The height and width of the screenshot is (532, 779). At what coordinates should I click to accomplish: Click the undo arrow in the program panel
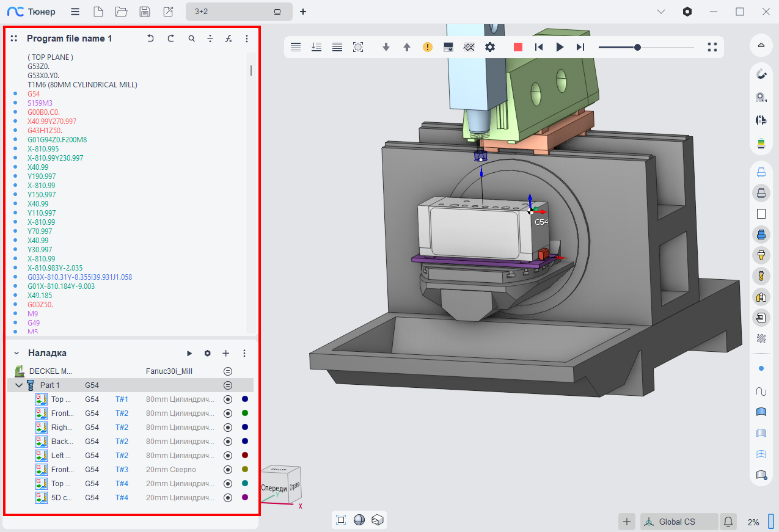tap(151, 38)
